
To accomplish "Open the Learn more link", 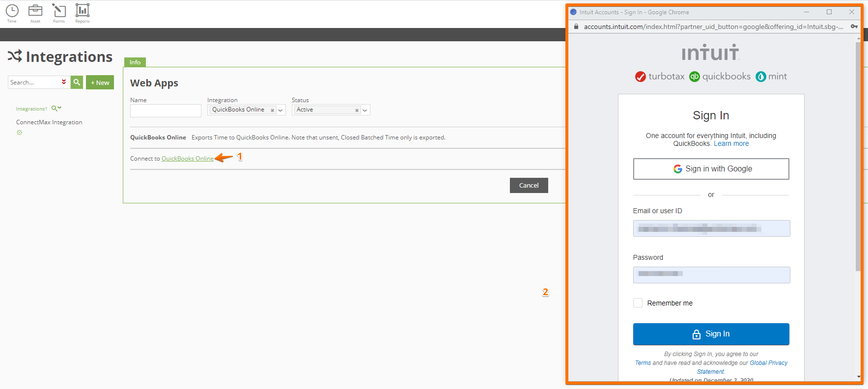I will point(731,143).
